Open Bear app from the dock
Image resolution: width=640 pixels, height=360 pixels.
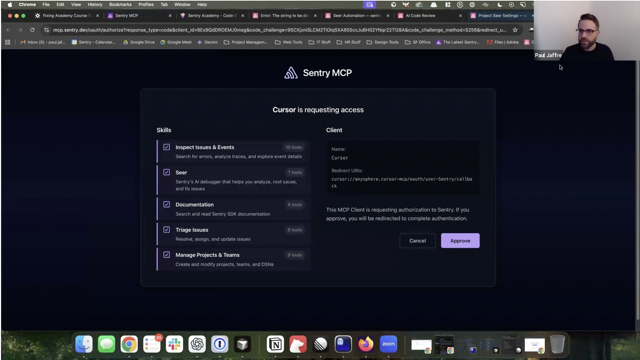click(x=298, y=344)
